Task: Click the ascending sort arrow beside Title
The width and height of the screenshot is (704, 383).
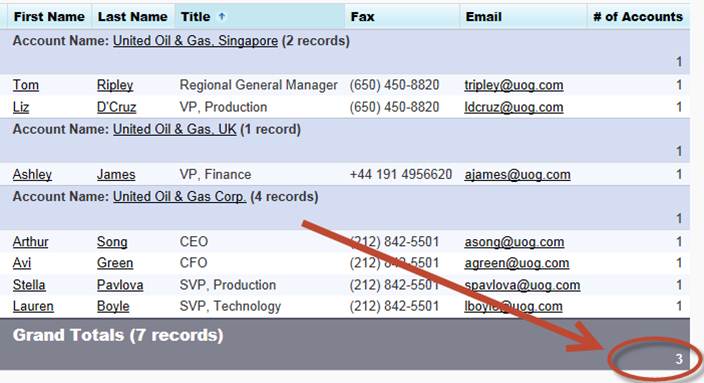Action: tap(221, 17)
